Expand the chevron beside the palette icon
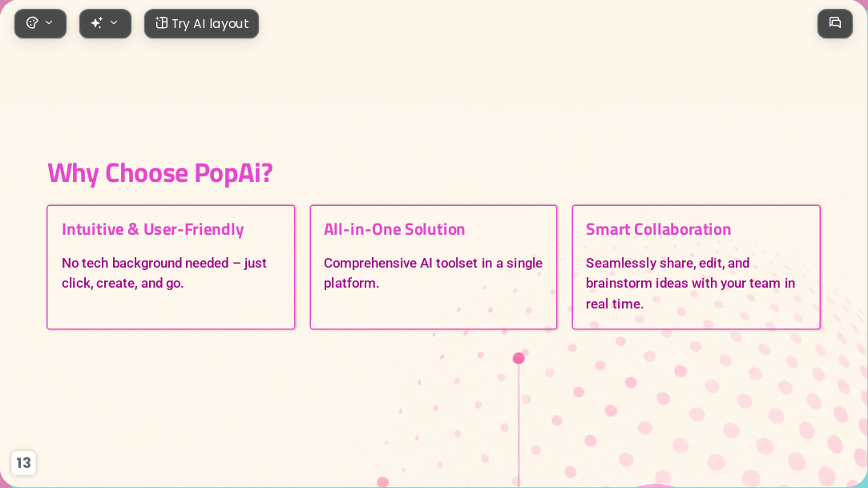 pyautogui.click(x=49, y=22)
